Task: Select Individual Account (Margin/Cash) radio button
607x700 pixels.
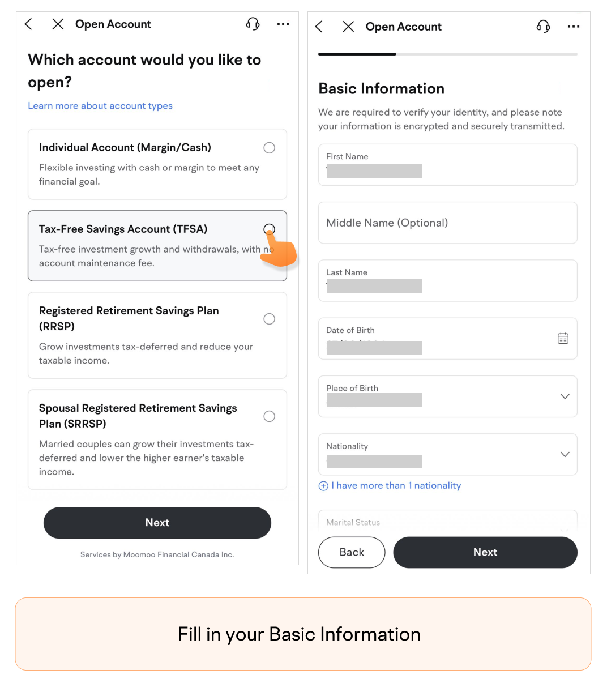Action: [270, 148]
